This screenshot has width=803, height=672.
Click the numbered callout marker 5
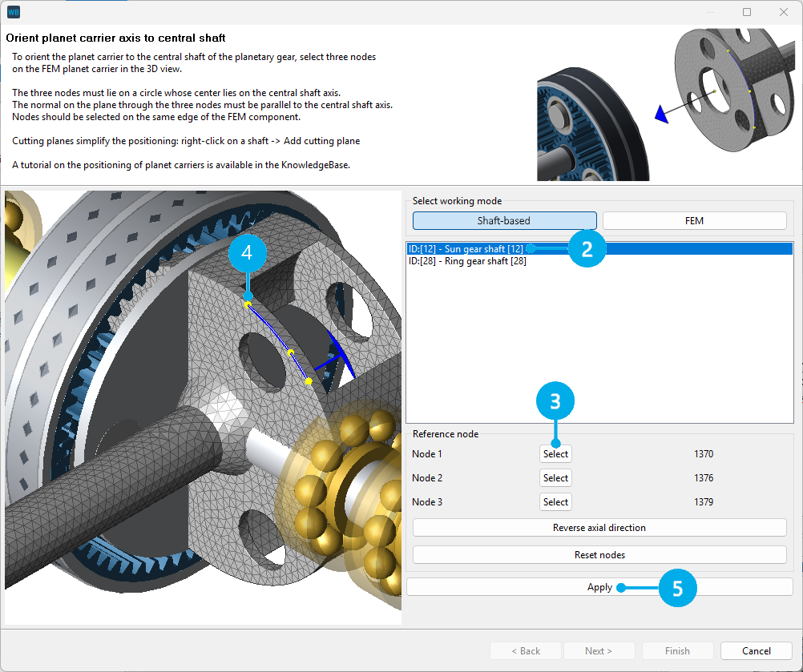tap(677, 587)
